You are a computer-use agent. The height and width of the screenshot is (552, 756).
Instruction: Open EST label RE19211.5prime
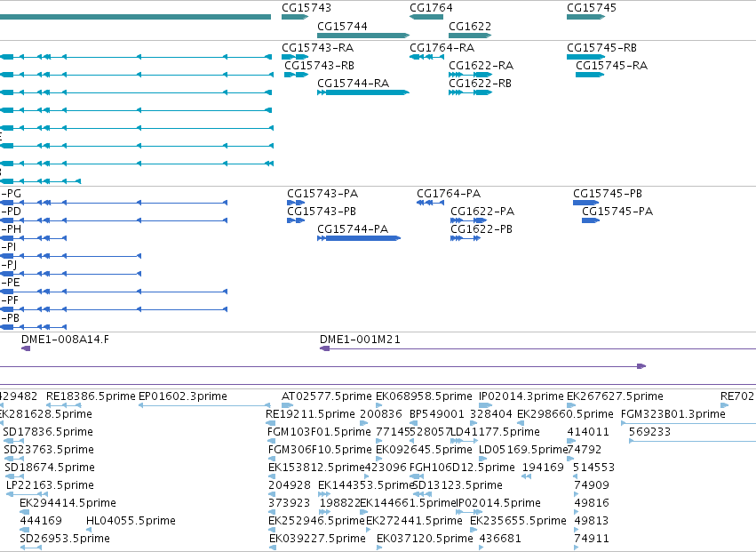click(310, 414)
